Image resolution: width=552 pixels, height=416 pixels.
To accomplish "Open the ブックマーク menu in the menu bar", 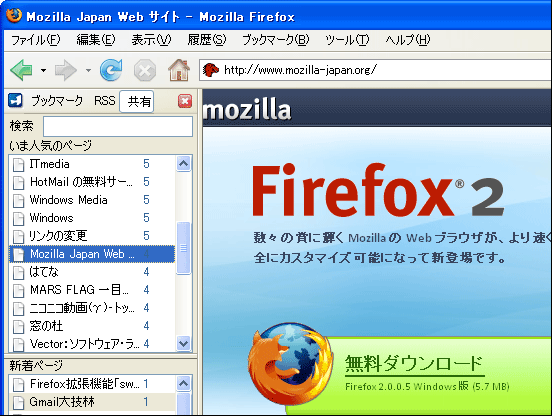I will tap(275, 40).
